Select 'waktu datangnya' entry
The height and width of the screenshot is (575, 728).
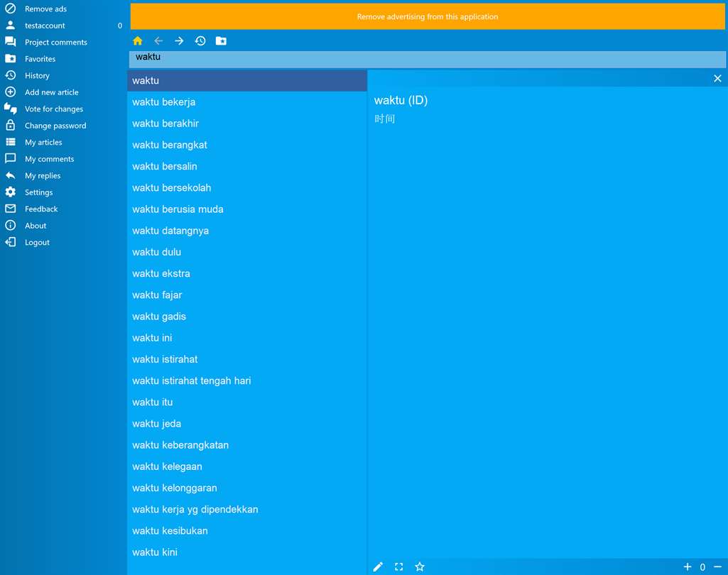(x=247, y=231)
